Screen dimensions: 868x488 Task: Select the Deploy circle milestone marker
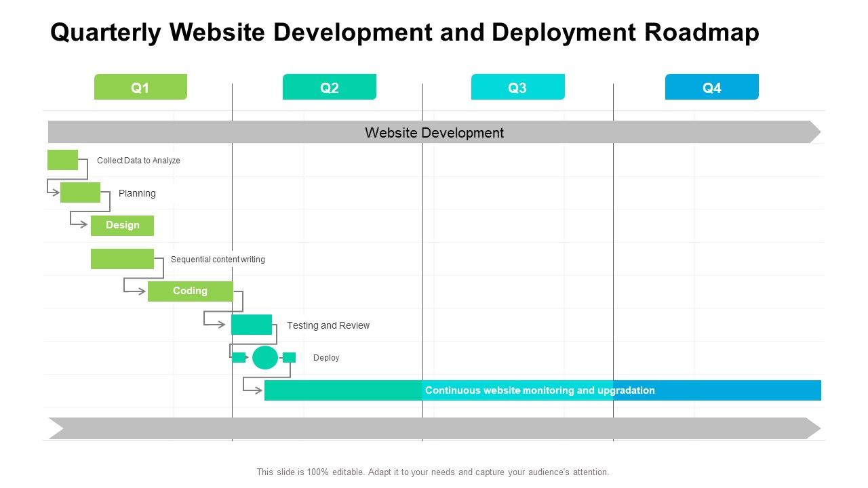click(264, 356)
